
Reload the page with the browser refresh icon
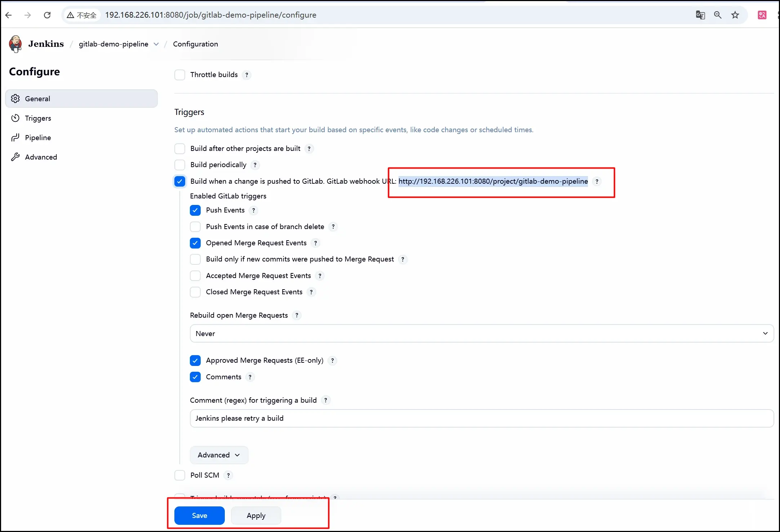coord(47,15)
